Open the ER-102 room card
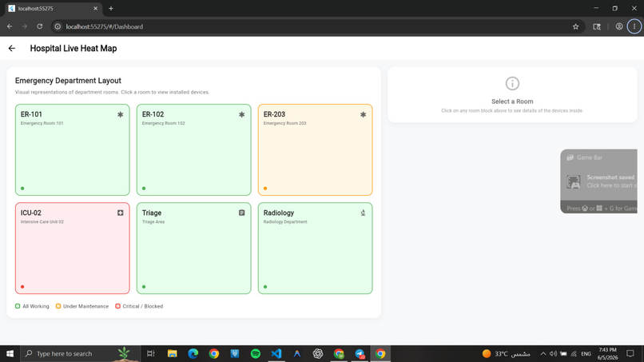 (x=194, y=149)
